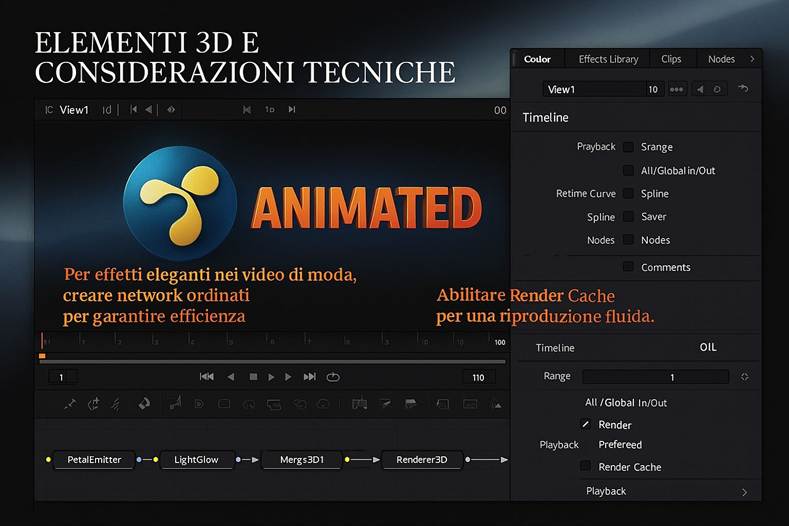Click the target icon beside the Range field

[x=745, y=377]
